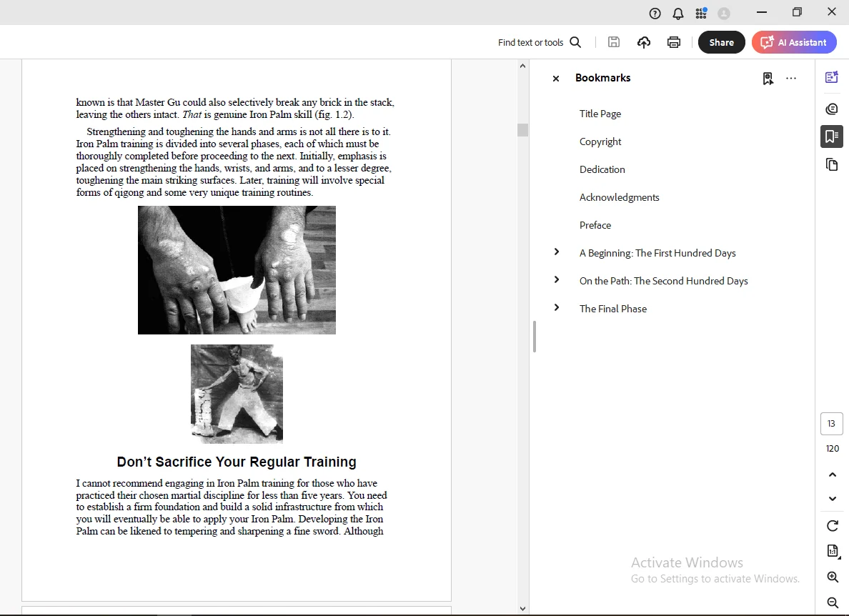Zoom out with the minus magnifier
This screenshot has height=616, width=849.
(833, 602)
